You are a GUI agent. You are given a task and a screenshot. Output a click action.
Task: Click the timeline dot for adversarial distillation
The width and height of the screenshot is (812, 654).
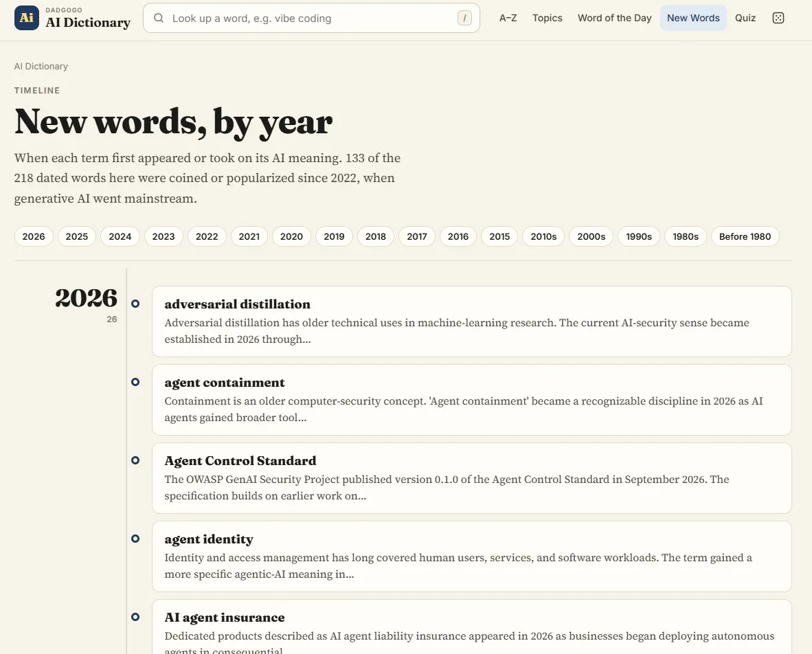pos(135,304)
